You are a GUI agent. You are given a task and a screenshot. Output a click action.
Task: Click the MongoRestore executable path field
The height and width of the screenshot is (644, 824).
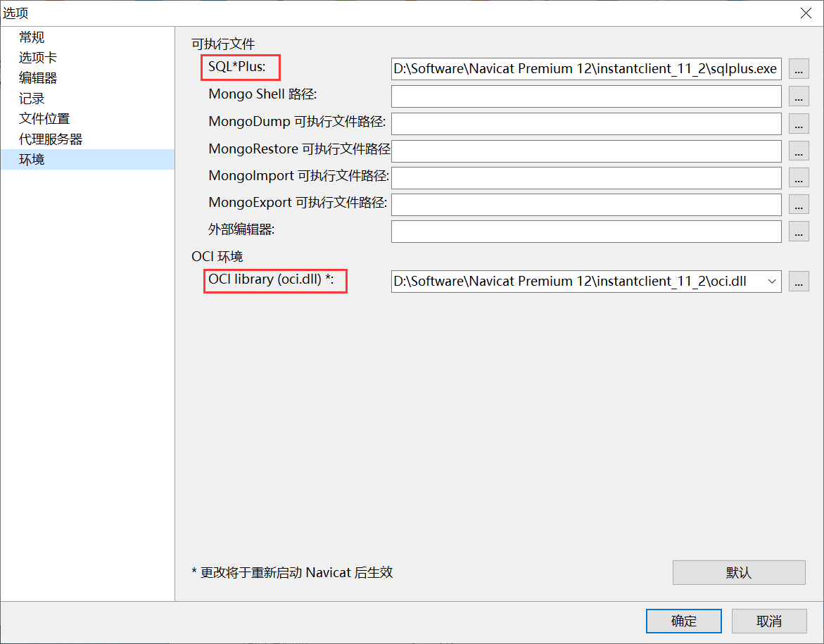click(586, 151)
